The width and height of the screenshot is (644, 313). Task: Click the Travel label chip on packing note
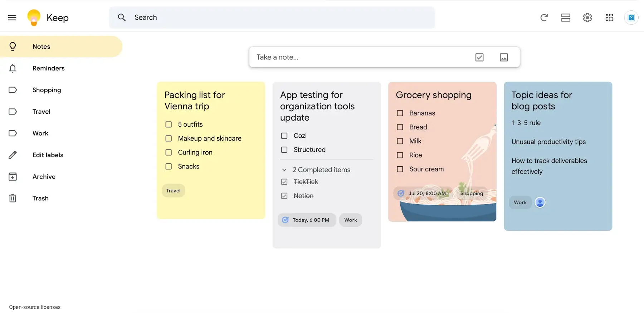point(174,191)
